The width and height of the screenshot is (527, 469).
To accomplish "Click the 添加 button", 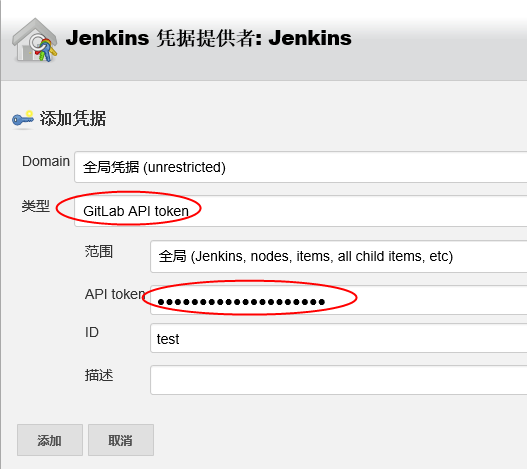I will [50, 440].
